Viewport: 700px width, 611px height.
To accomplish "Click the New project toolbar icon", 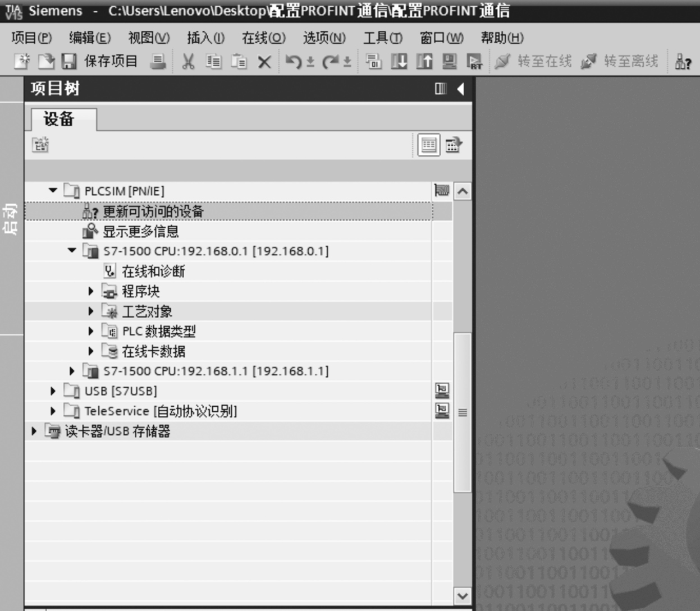I will coord(22,61).
